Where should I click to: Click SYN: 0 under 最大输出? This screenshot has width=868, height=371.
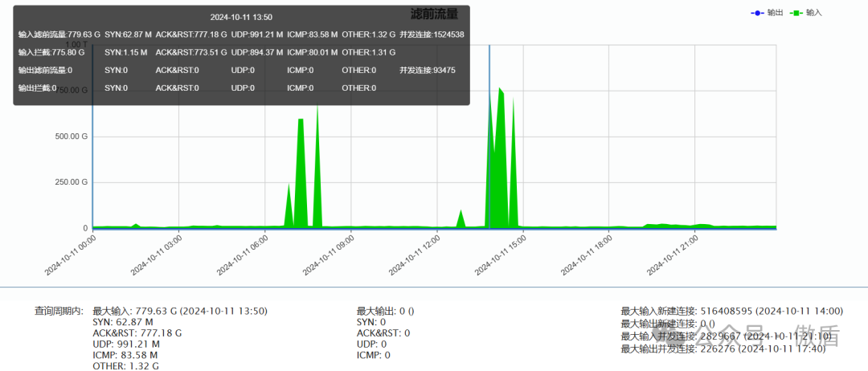[371, 322]
